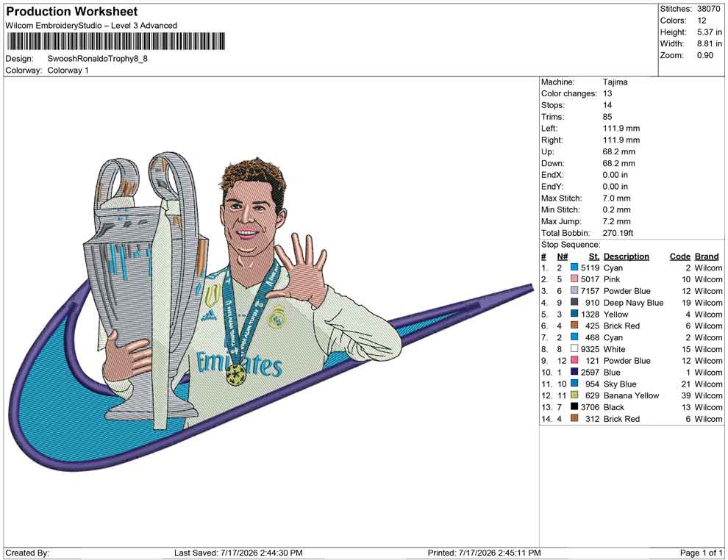Select the Height value 5.37 in

point(710,32)
